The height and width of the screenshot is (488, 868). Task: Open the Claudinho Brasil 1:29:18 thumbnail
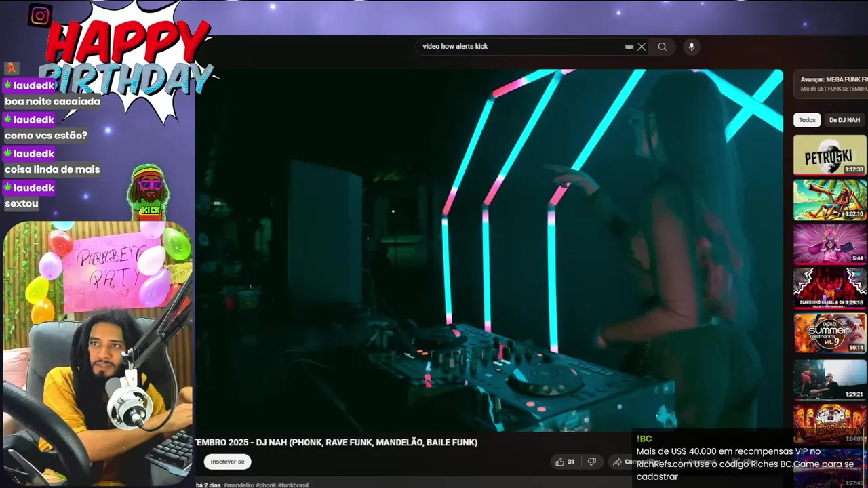830,288
